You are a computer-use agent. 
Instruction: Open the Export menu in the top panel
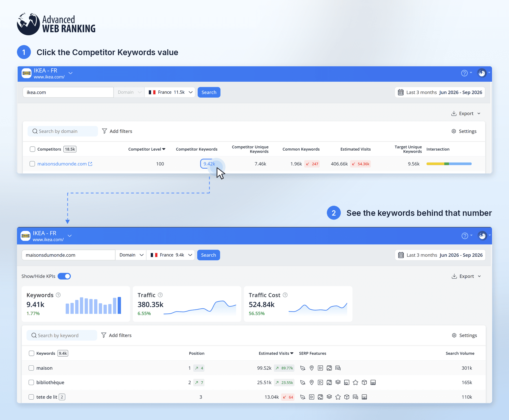point(466,113)
